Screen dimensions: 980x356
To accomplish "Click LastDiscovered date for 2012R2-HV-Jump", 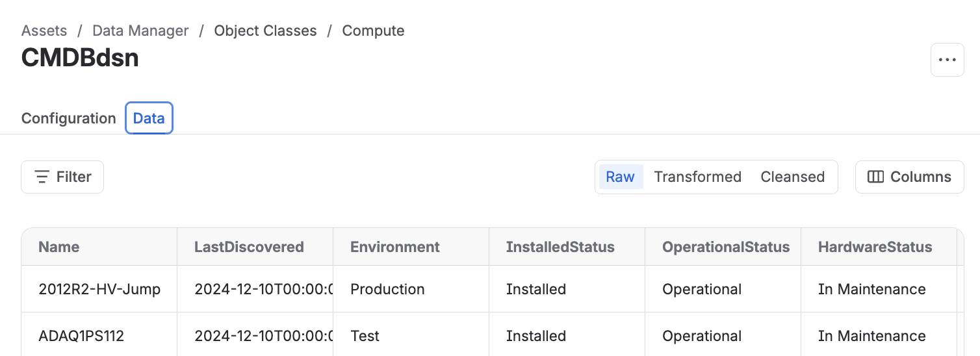I will [x=255, y=289].
